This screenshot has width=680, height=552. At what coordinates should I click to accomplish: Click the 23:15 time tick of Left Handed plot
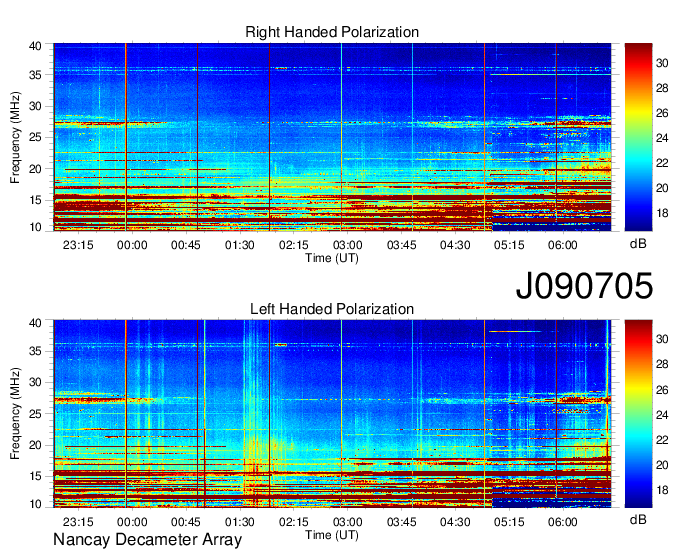point(78,522)
